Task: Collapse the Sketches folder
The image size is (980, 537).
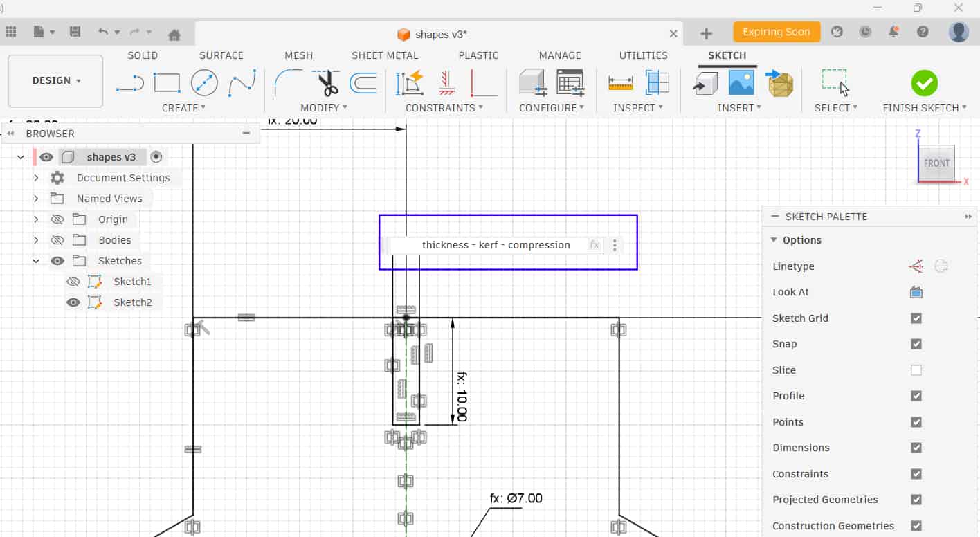Action: click(36, 261)
